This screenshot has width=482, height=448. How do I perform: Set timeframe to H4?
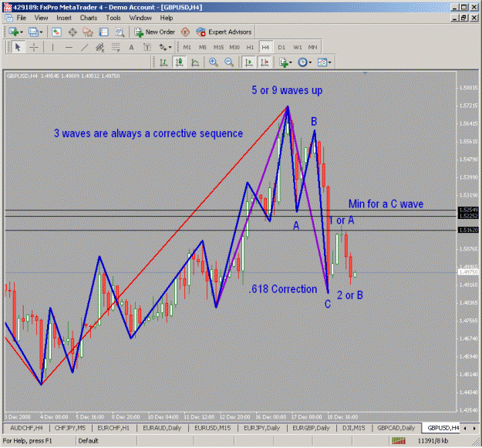[x=265, y=47]
